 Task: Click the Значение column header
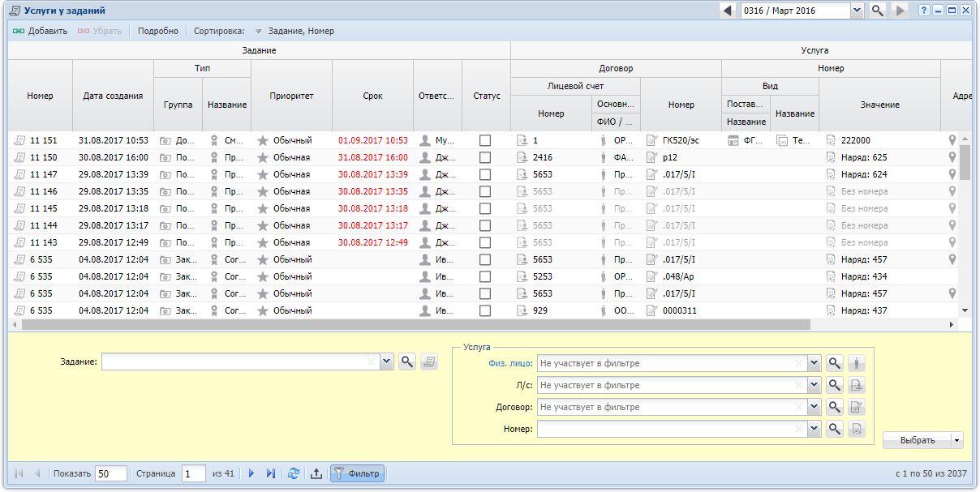coord(879,105)
